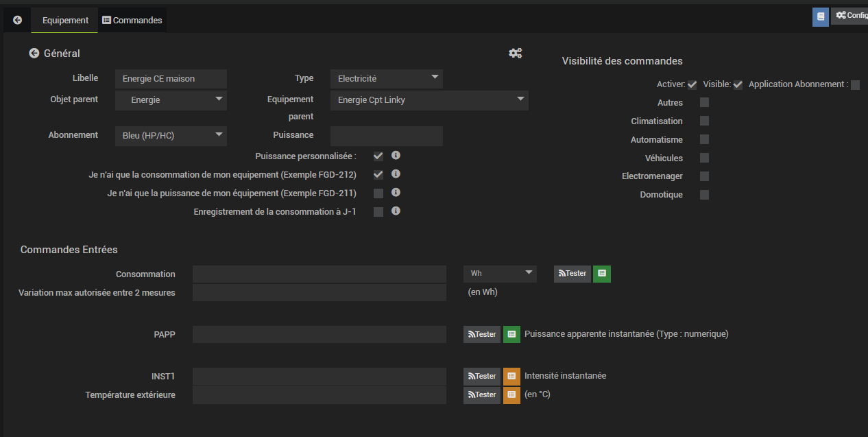Image resolution: width=868 pixels, height=437 pixels.
Task: Click the Tester button for PAPP
Action: 482,334
